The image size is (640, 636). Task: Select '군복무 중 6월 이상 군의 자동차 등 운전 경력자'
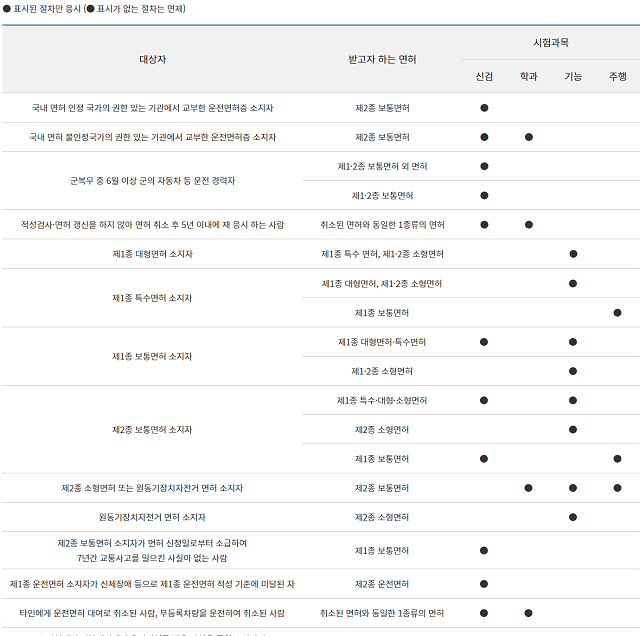point(152,181)
